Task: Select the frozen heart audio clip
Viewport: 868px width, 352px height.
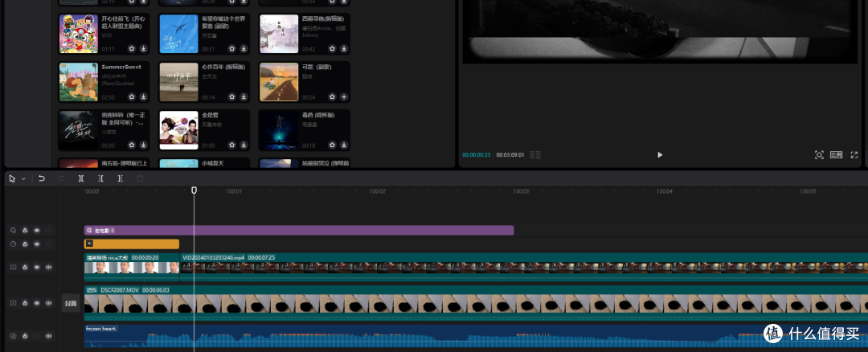Action: coord(476,336)
